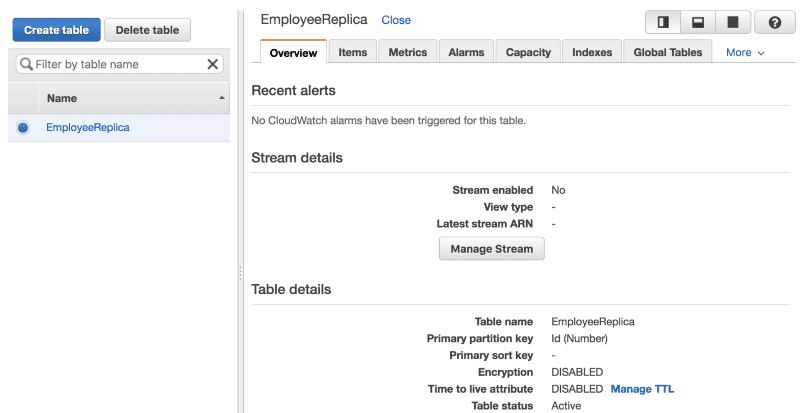Click the search magnifier icon in filter

(25, 64)
